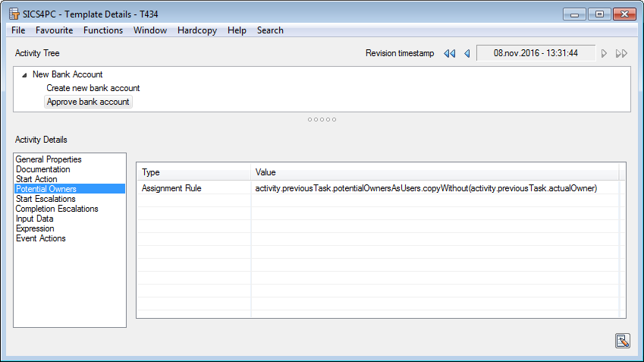Open the File menu
644x362 pixels.
tap(18, 30)
